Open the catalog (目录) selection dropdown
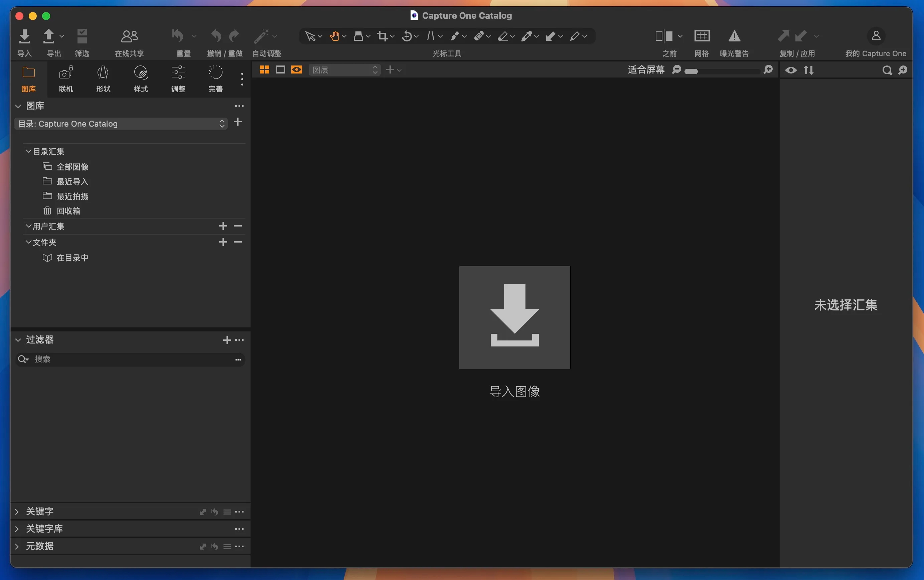Image resolution: width=924 pixels, height=580 pixels. pyautogui.click(x=121, y=124)
